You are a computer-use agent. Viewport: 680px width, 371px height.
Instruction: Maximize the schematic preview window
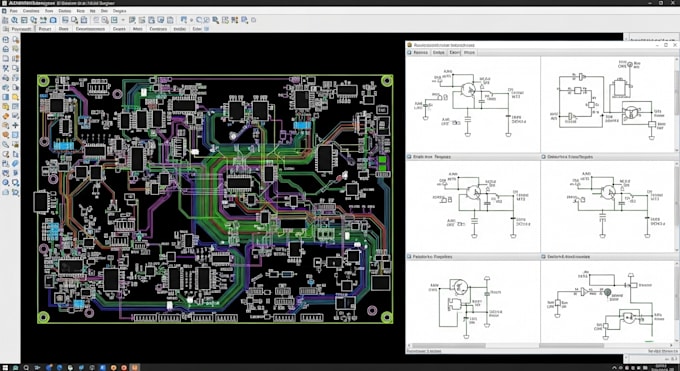tap(666, 45)
